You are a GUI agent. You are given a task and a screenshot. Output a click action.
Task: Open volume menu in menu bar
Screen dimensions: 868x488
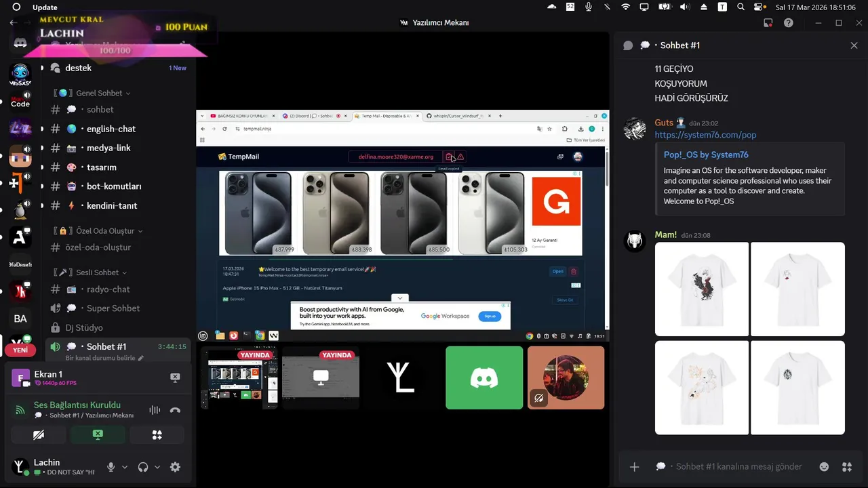[685, 7]
